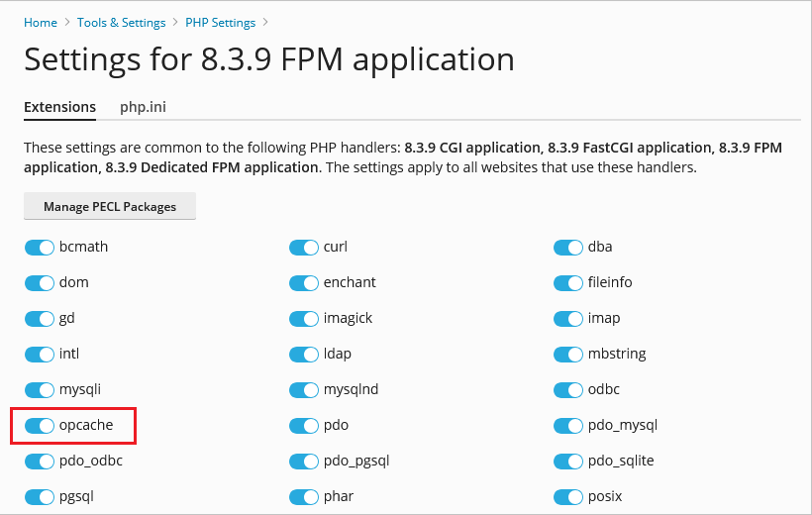This screenshot has height=515, width=812.
Task: Open Tools & Settings breadcrumb link
Action: [121, 22]
